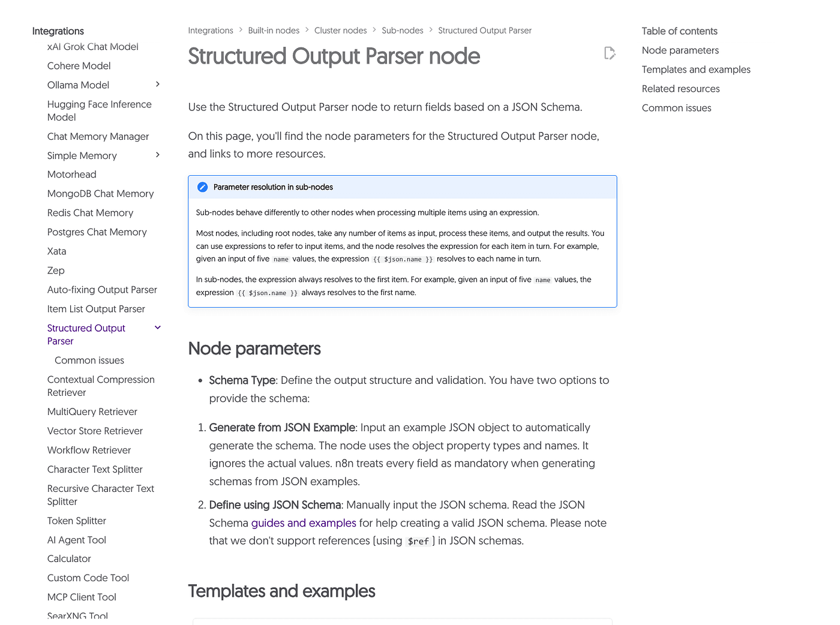
Task: Navigate to Related resources in contents
Action: (x=680, y=89)
